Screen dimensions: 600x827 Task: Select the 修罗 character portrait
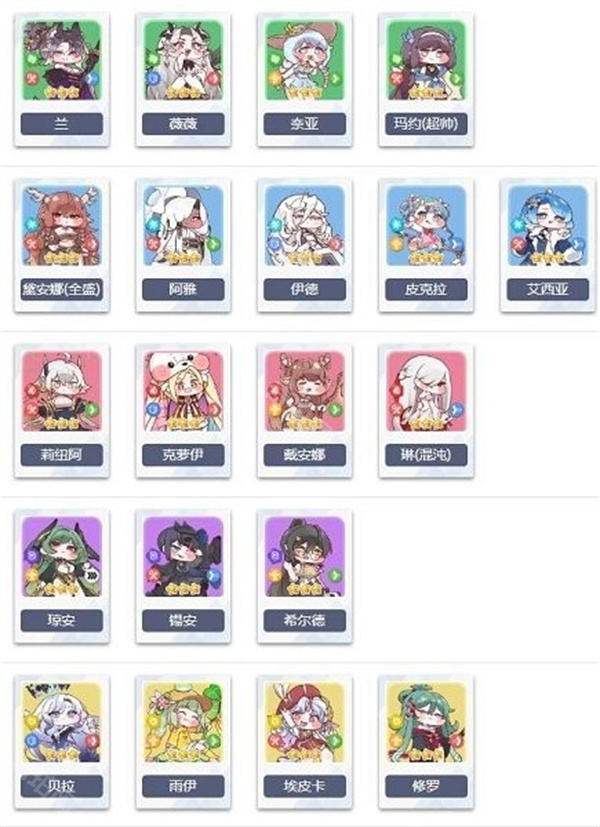pyautogui.click(x=426, y=723)
